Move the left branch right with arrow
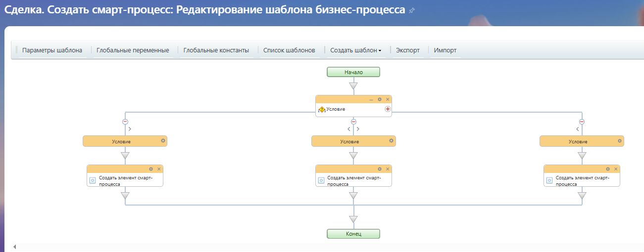Screen dimensions: 644x252 click(130, 129)
